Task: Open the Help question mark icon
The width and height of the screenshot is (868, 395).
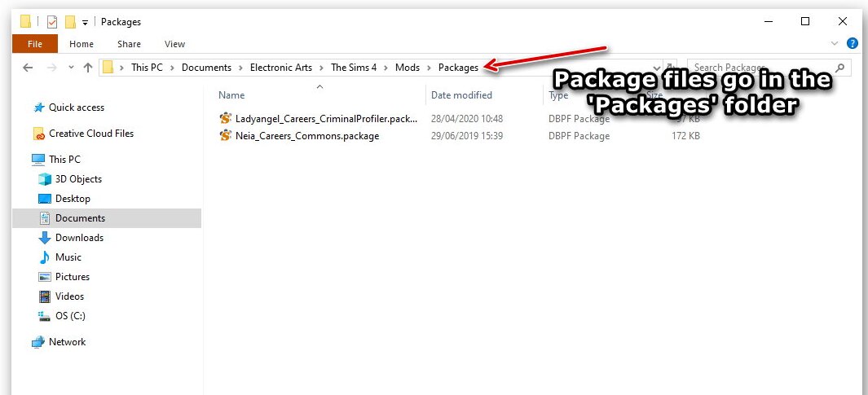Action: (x=853, y=44)
